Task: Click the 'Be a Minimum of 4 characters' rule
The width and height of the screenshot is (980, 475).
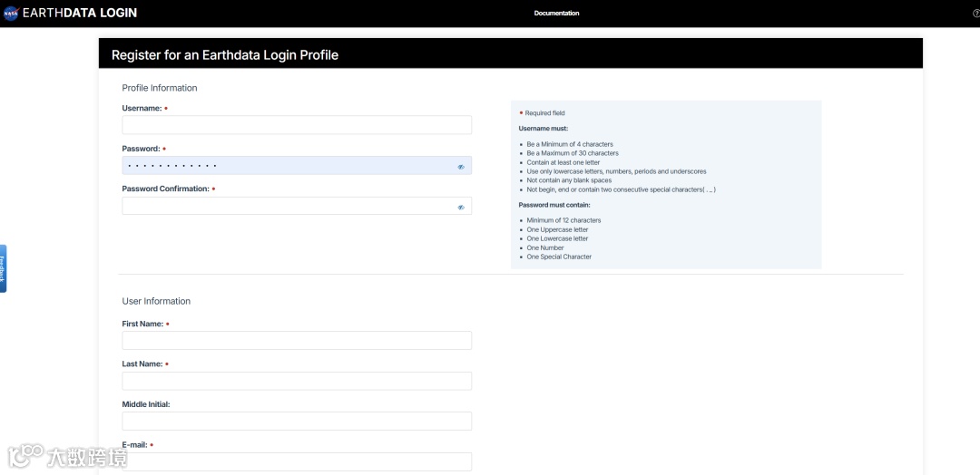Action: pyautogui.click(x=570, y=144)
